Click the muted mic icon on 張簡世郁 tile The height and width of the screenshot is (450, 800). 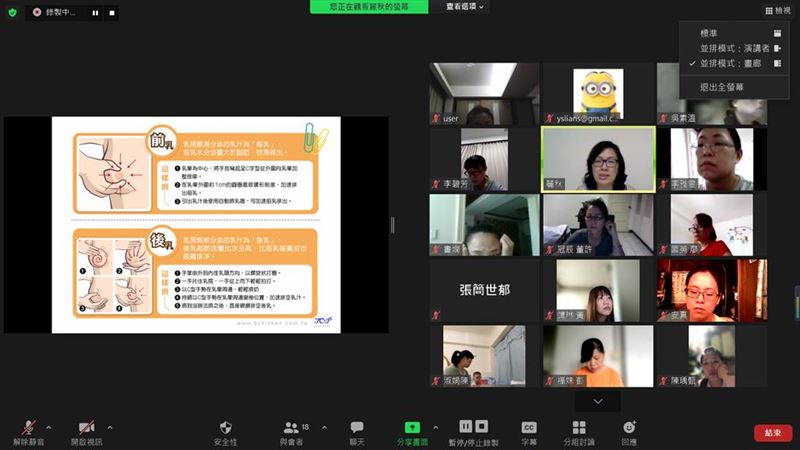[436, 315]
